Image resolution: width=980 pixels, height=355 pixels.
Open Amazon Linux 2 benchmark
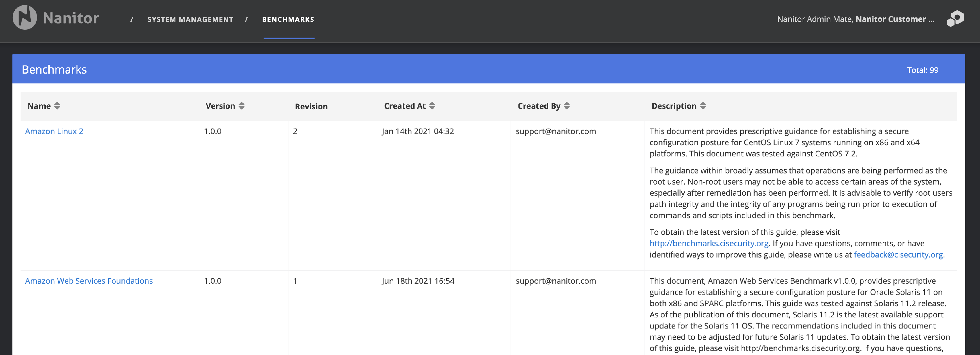[54, 132]
